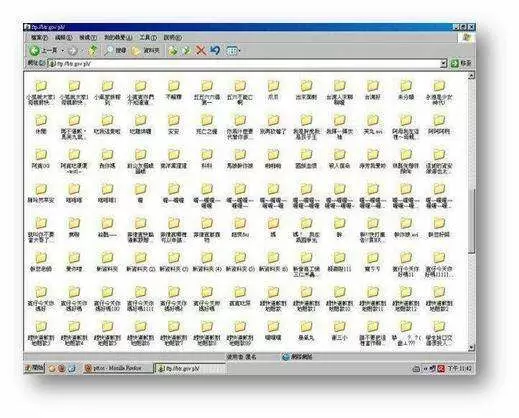This screenshot has height=418, width=519.
Task: Open the Back button history dropdown arrow
Action: tap(62, 51)
